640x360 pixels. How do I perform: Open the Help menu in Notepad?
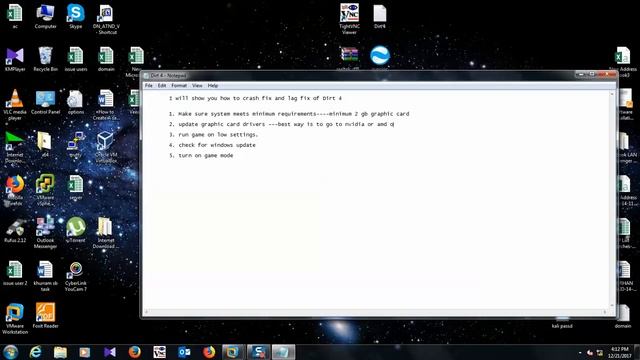pyautogui.click(x=213, y=86)
